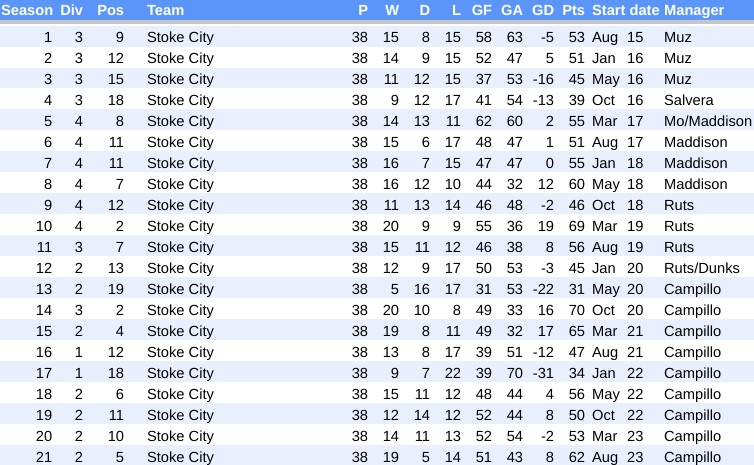
Task: Sort by the W (wins) column header
Action: pyautogui.click(x=392, y=10)
